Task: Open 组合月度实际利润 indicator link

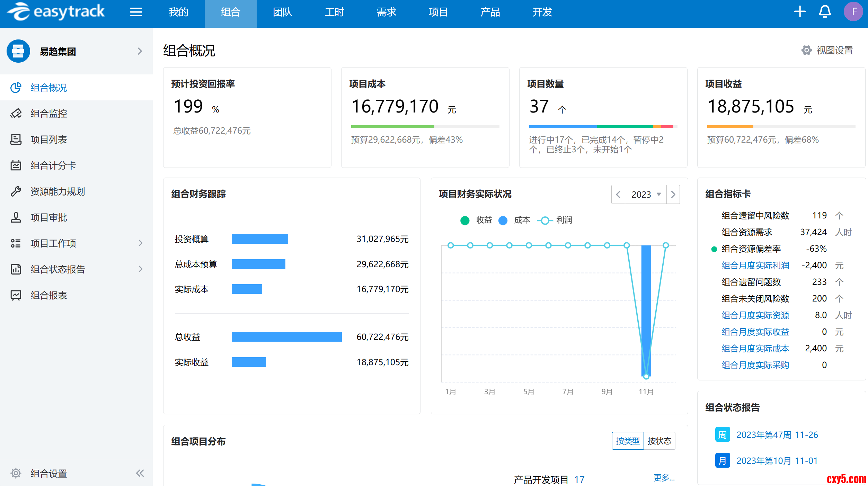Action: 755,265
